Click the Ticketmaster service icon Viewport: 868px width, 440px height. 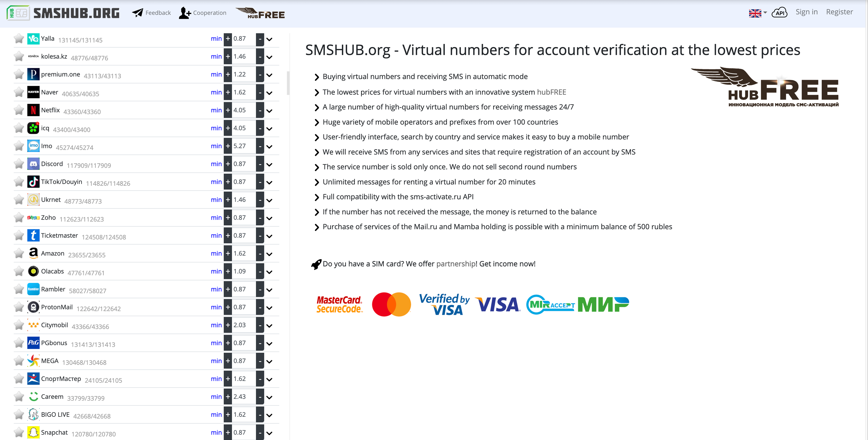[x=33, y=235]
